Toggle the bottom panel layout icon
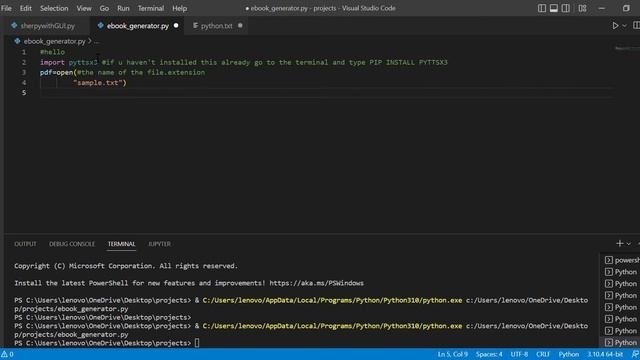The width and height of the screenshot is (640, 360). (554, 8)
